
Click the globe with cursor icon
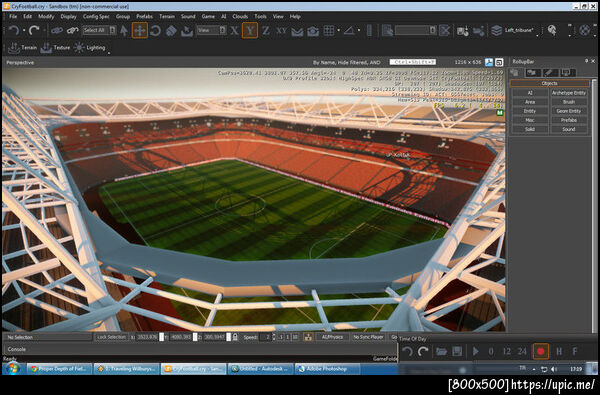(552, 30)
